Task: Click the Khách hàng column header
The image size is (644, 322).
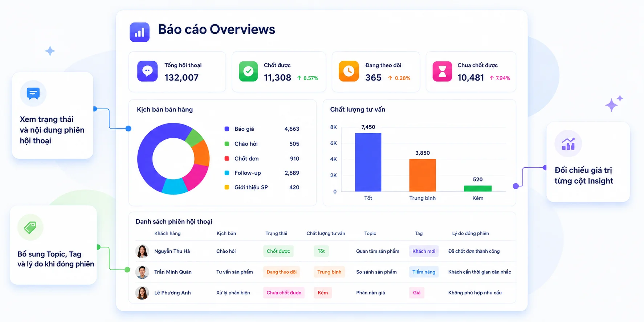Action: tap(167, 233)
